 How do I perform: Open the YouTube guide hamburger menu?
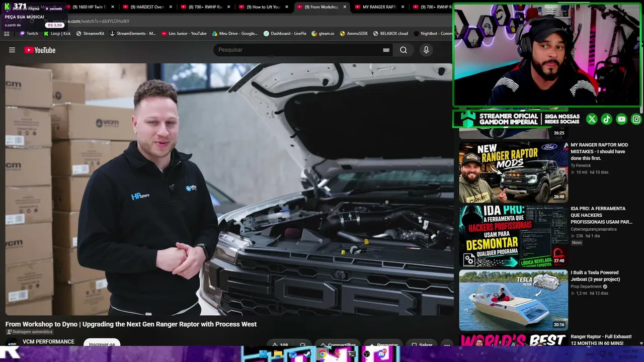(12, 50)
